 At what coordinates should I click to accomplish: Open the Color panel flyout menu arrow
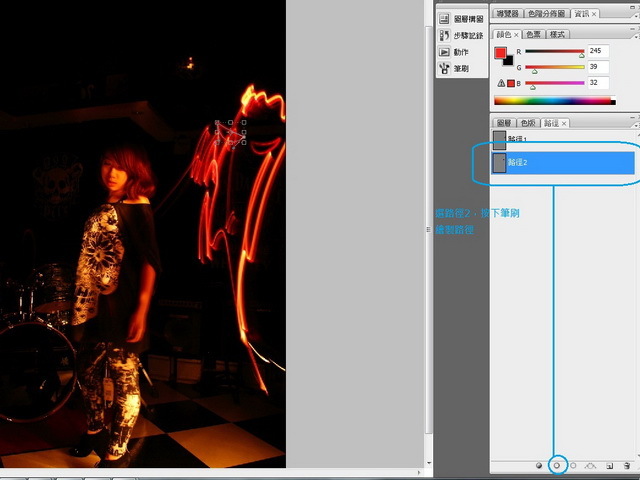tap(637, 36)
